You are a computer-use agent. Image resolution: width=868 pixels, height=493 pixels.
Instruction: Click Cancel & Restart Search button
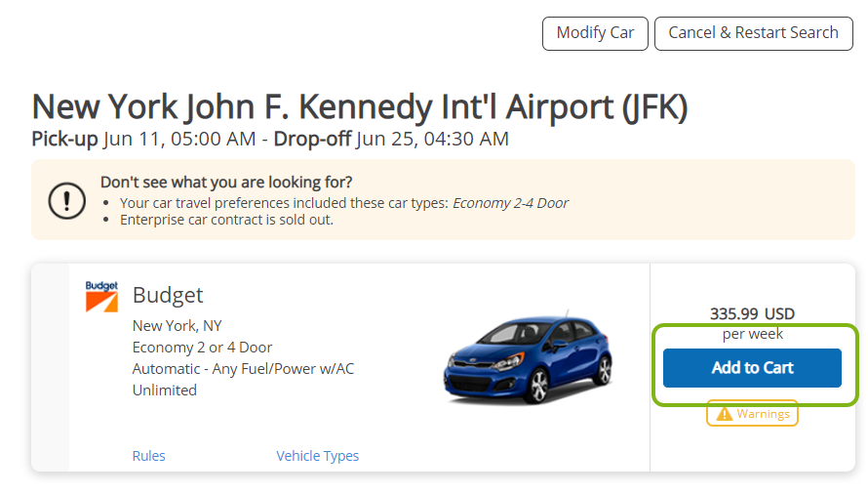click(x=754, y=33)
